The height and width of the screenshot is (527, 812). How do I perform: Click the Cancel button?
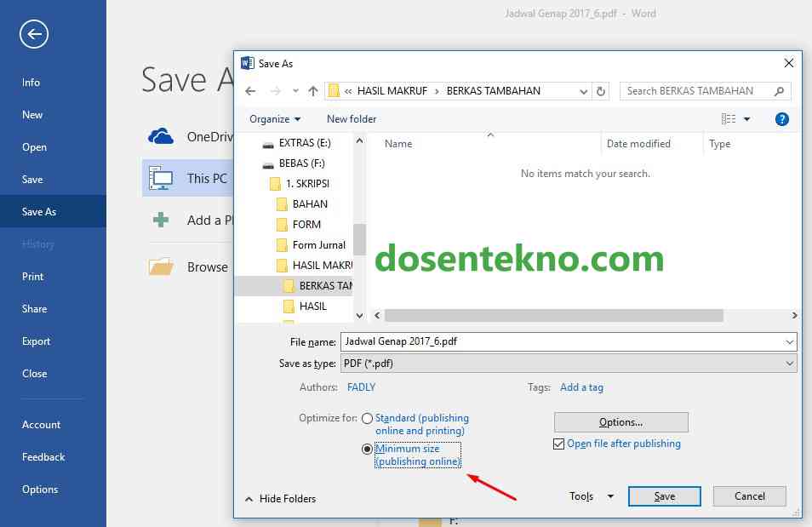(749, 496)
